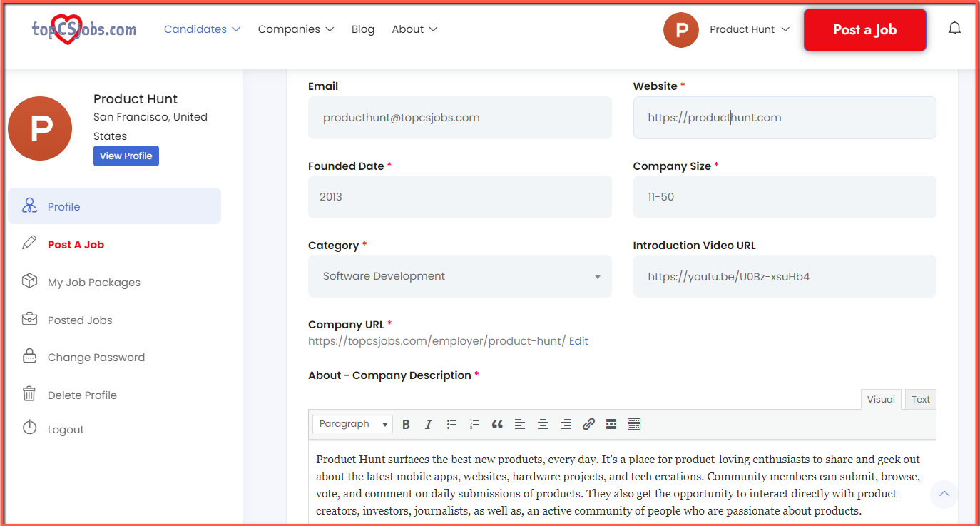Align text right in editor

coord(566,424)
